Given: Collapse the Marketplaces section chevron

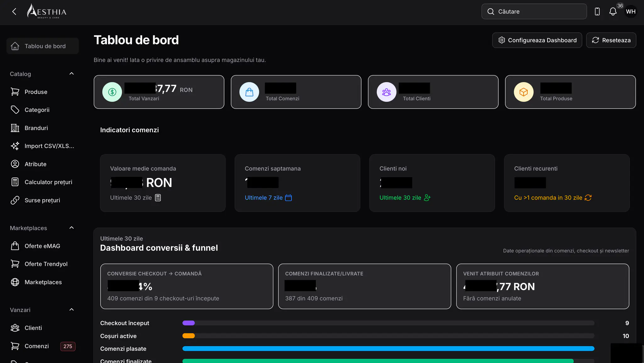Looking at the screenshot, I should point(71,228).
